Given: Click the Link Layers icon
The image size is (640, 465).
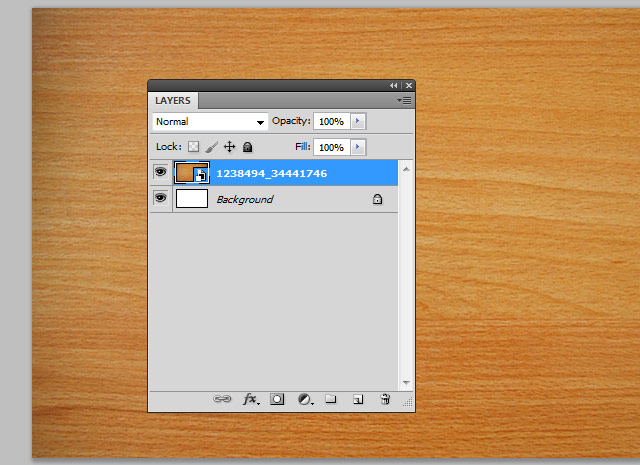Looking at the screenshot, I should (x=222, y=399).
